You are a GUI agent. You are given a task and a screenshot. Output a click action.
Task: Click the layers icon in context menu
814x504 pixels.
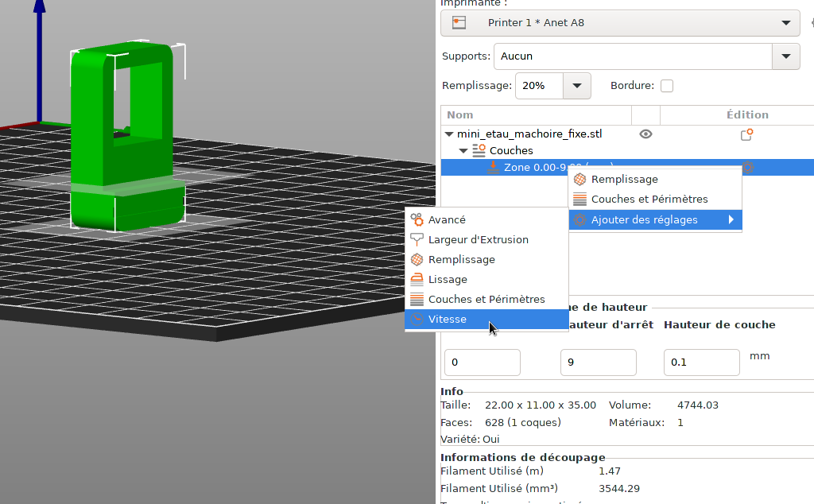579,199
